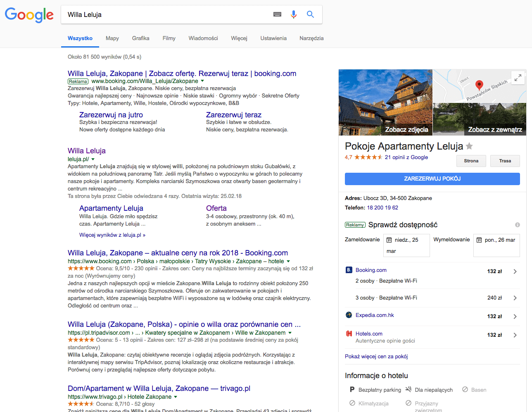The image size is (532, 412).
Task: Expand arrow next to tripadvisor Wille w Zakopanem
Action: point(290,333)
